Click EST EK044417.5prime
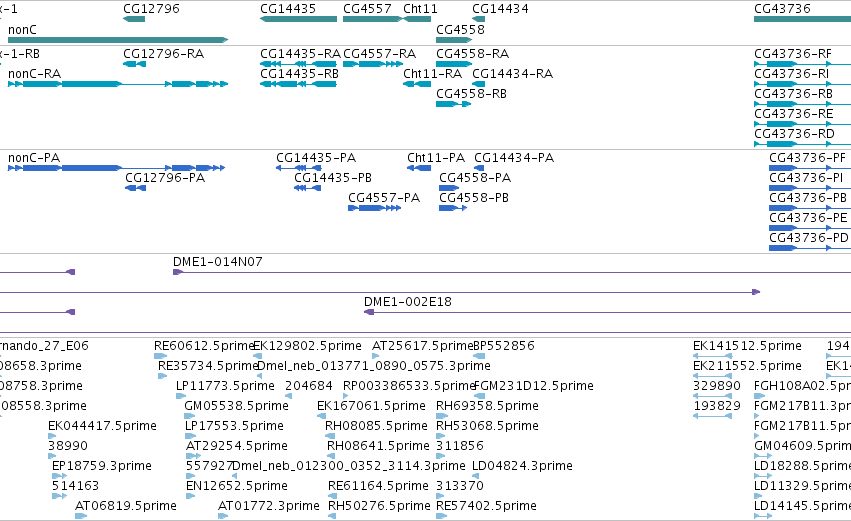The width and height of the screenshot is (851, 521). pos(52,437)
